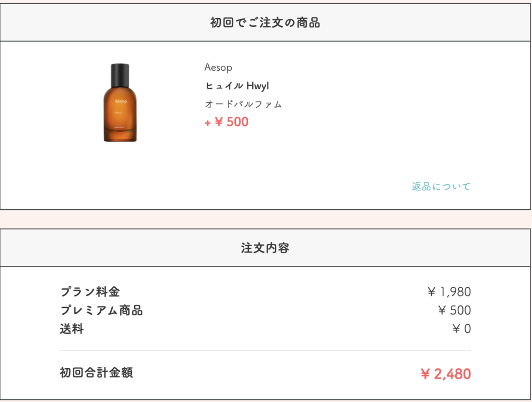
Task: Click the ¥2,480 total amount
Action: coord(446,374)
